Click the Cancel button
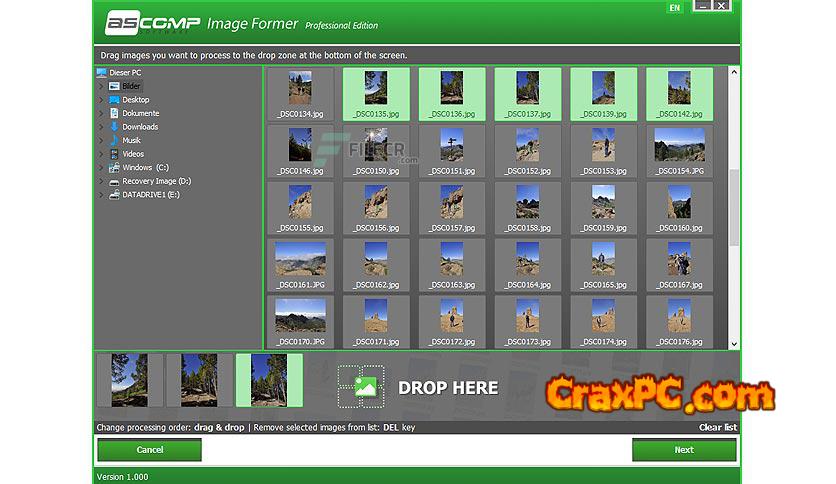The width and height of the screenshot is (836, 484). [149, 450]
